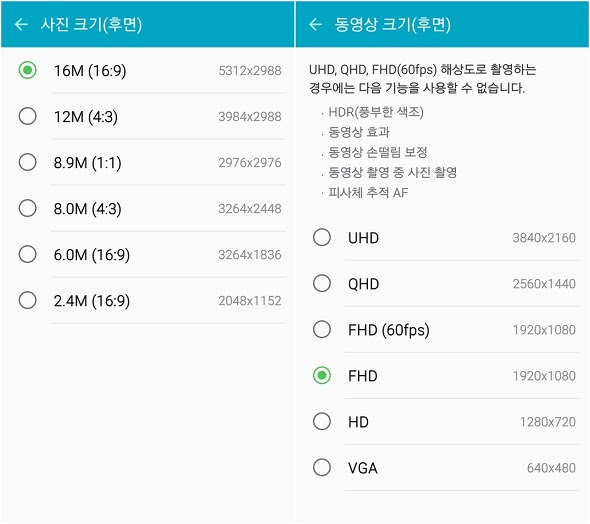590x524 pixels.
Task: Tap the 2048x1152 resolution label
Action: point(250,301)
